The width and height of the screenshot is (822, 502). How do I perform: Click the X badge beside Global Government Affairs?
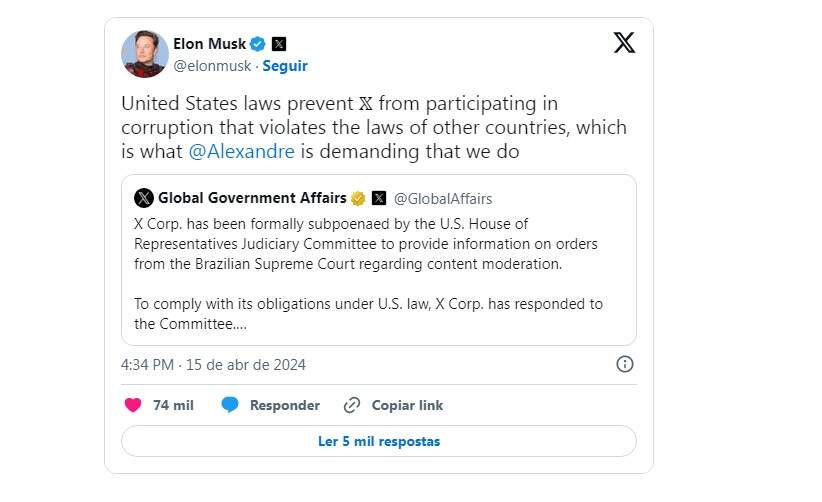379,198
